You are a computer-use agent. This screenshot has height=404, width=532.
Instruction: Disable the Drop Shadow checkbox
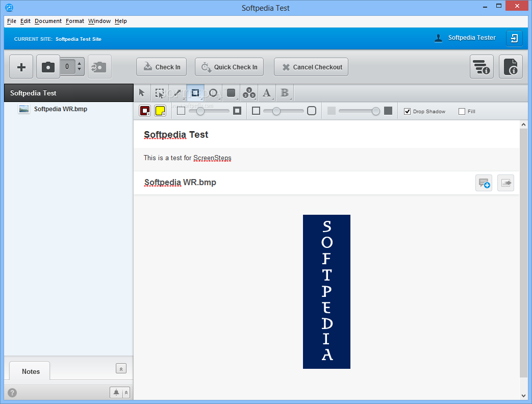click(407, 111)
